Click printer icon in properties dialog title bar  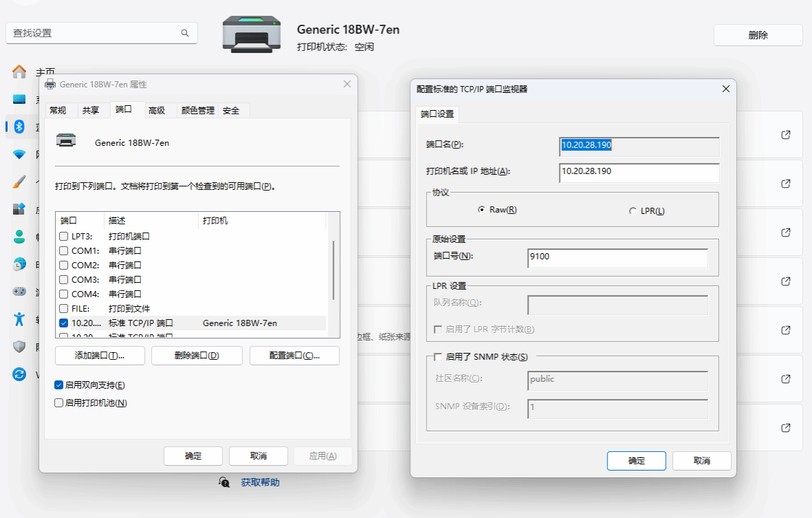pyautogui.click(x=50, y=85)
